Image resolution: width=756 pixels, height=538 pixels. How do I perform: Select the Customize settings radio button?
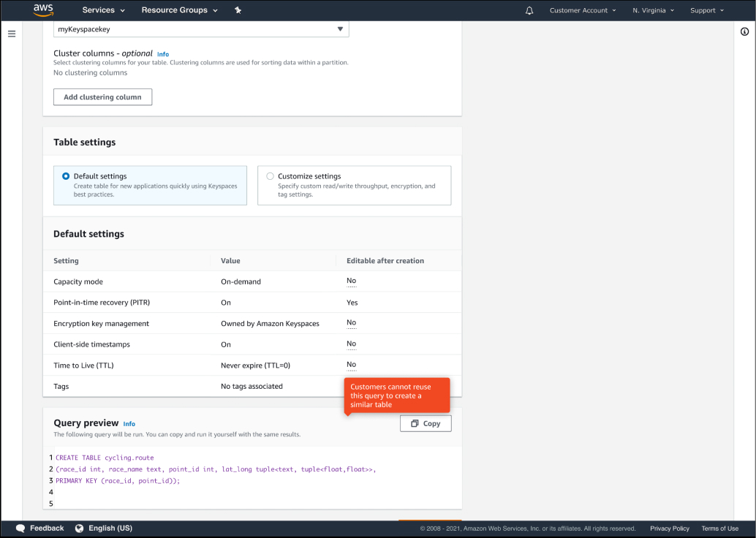pos(270,176)
